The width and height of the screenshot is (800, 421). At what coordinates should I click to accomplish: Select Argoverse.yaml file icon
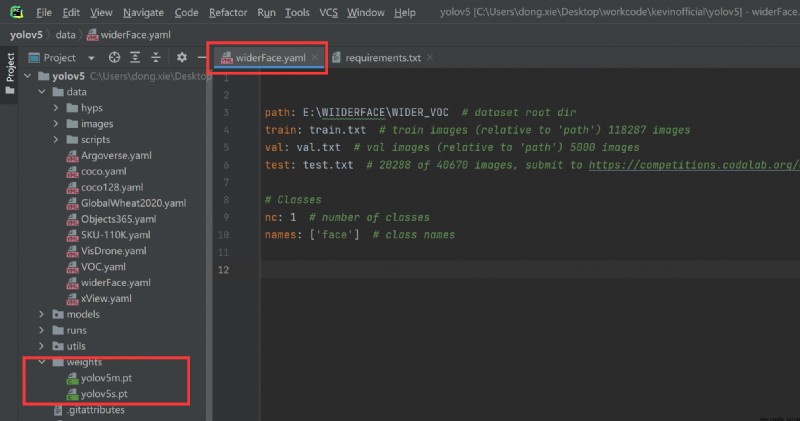pyautogui.click(x=72, y=156)
